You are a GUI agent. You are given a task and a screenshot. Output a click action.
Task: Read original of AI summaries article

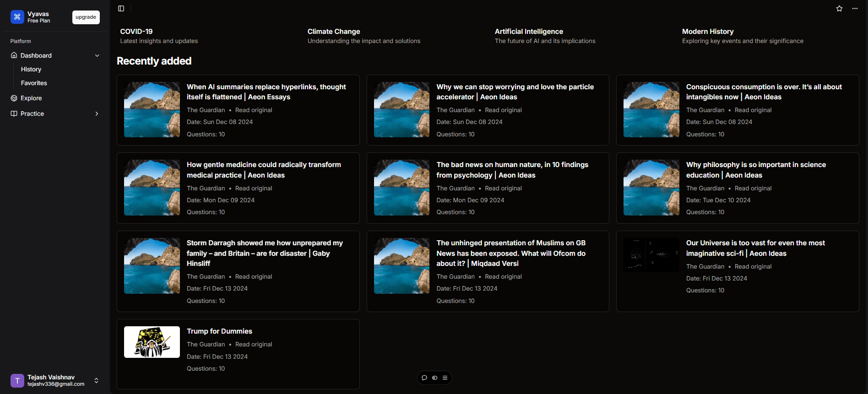[254, 110]
